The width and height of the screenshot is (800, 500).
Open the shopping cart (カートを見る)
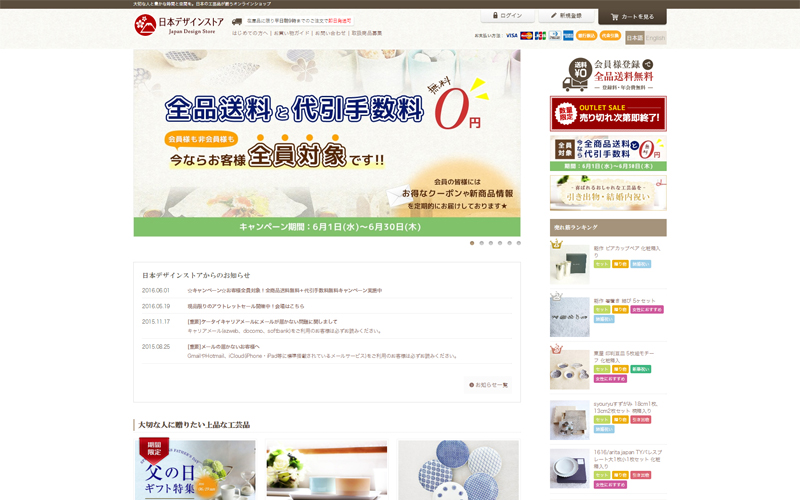pos(632,17)
